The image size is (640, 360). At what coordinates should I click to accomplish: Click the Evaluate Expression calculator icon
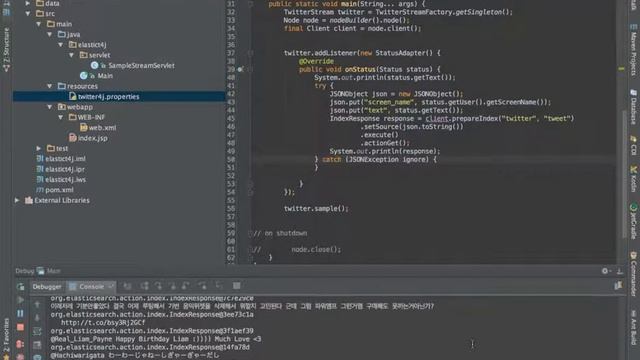[236, 286]
